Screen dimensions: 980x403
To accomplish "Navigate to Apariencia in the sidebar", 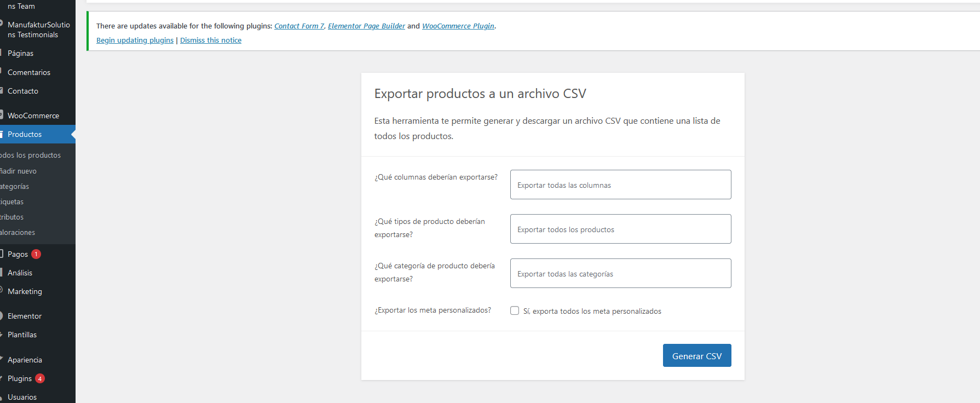I will click(25, 360).
